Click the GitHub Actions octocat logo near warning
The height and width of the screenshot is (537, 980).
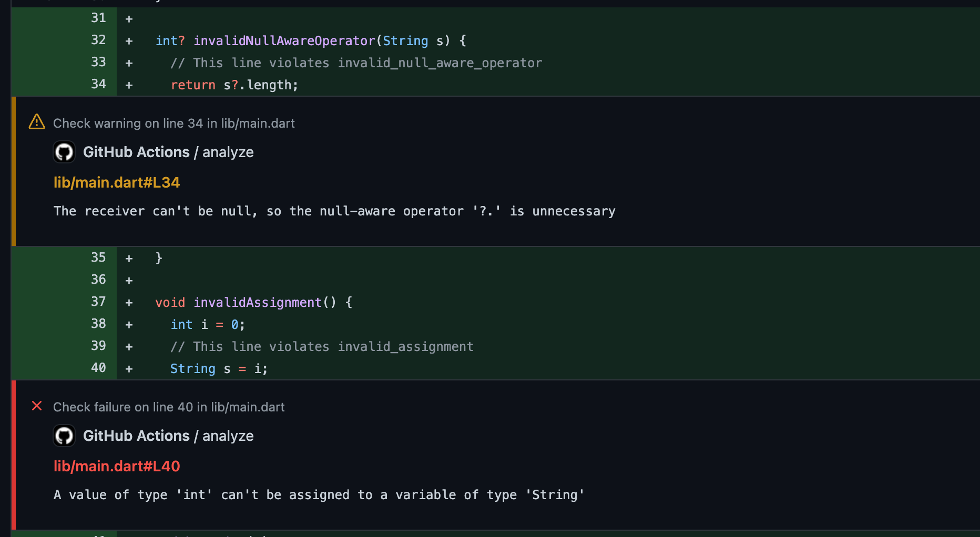point(64,152)
